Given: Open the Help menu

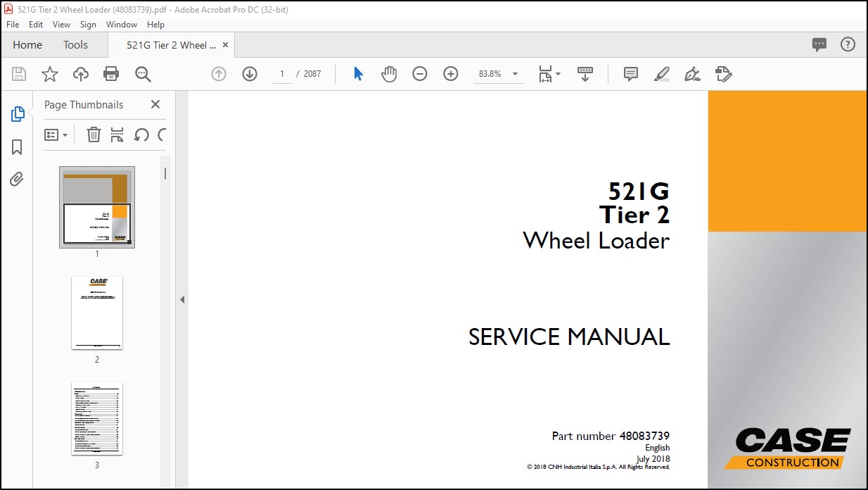Looking at the screenshot, I should click(155, 24).
